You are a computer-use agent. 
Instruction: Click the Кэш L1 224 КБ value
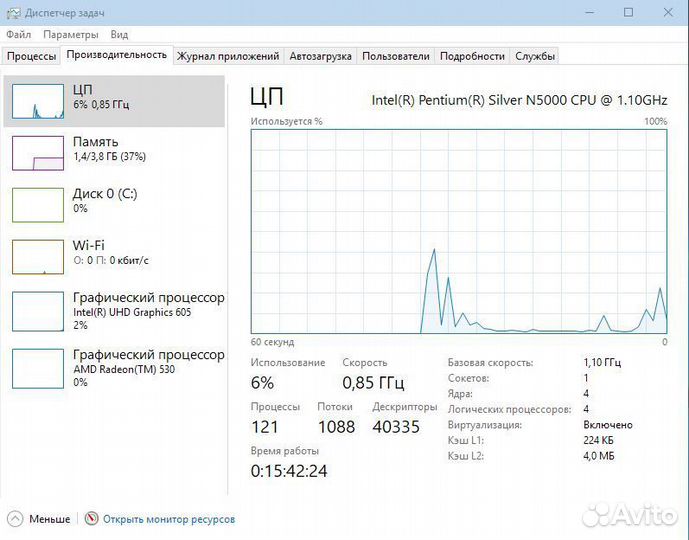tap(598, 440)
